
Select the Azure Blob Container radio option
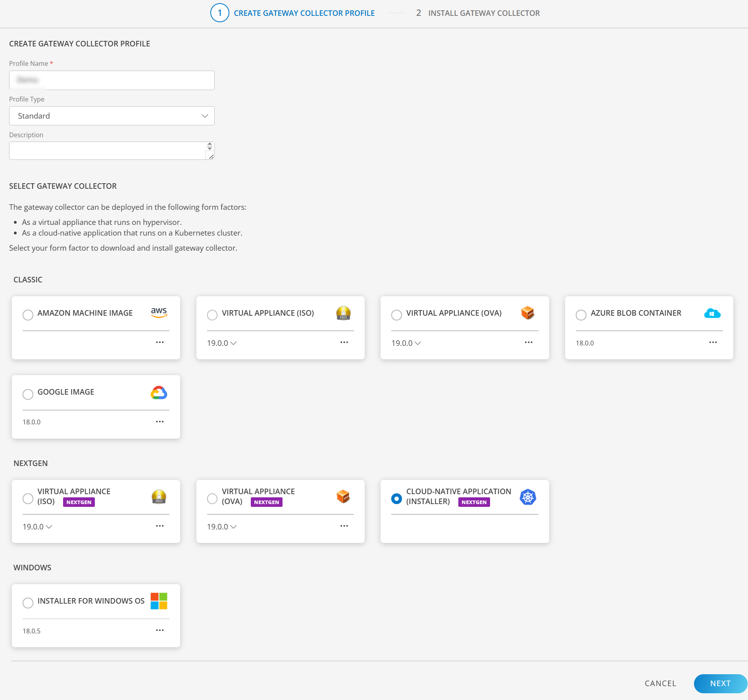(x=581, y=315)
